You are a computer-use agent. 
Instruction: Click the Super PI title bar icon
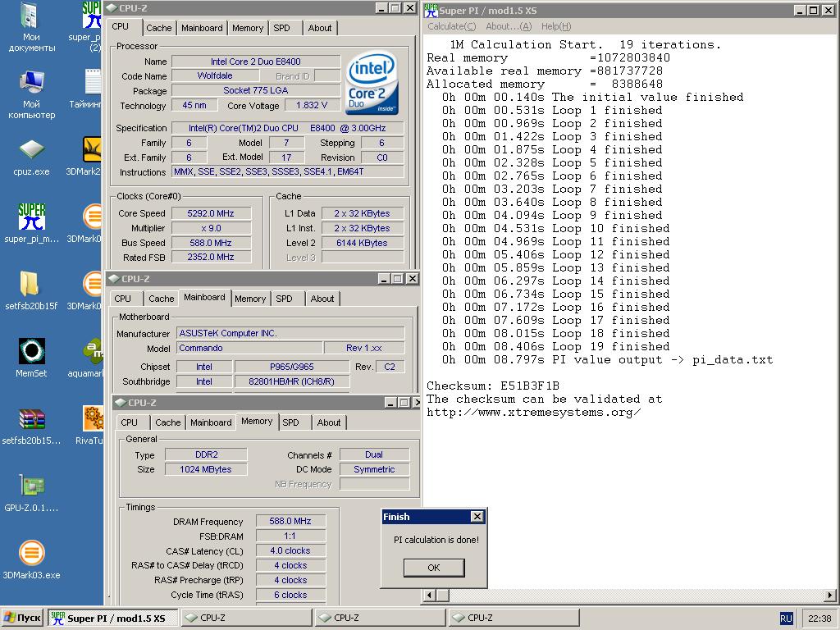[x=431, y=10]
